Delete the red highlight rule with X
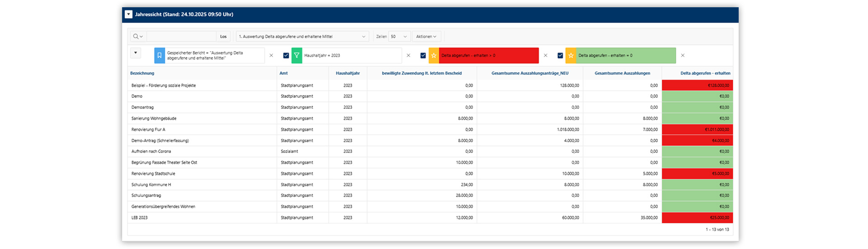Screen dimensions: 868x249 pyautogui.click(x=545, y=56)
